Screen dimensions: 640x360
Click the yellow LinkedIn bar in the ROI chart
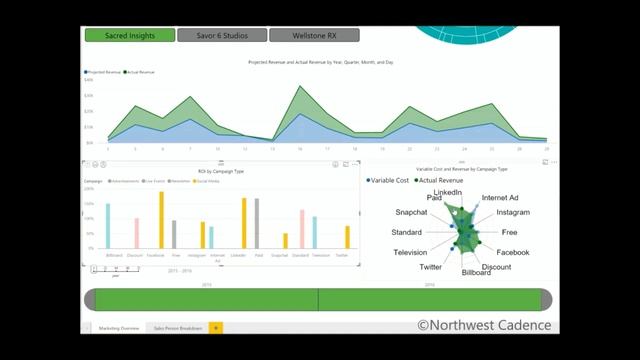pos(244,223)
